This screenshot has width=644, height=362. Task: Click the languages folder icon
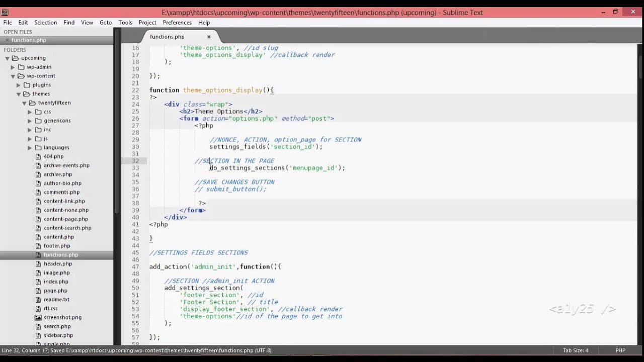tap(38, 148)
